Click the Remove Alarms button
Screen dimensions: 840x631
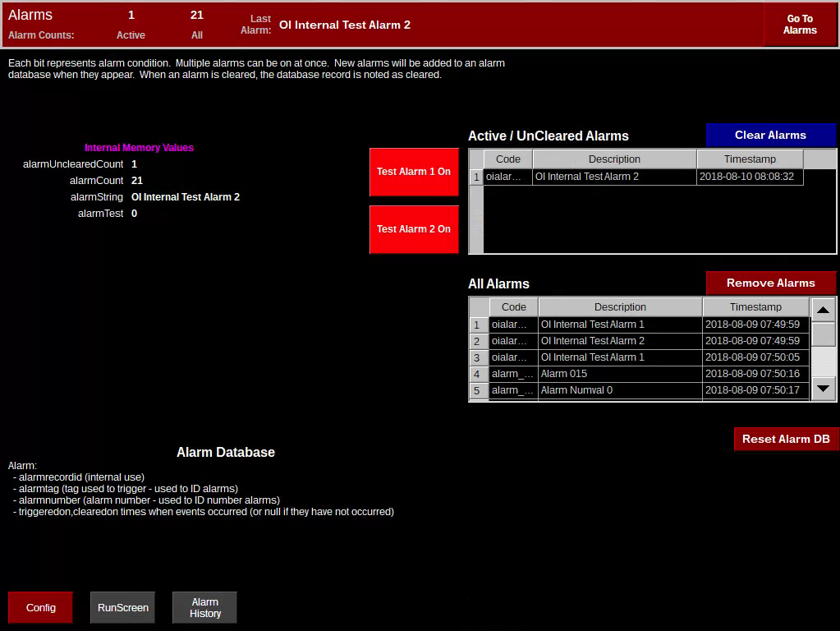(770, 283)
